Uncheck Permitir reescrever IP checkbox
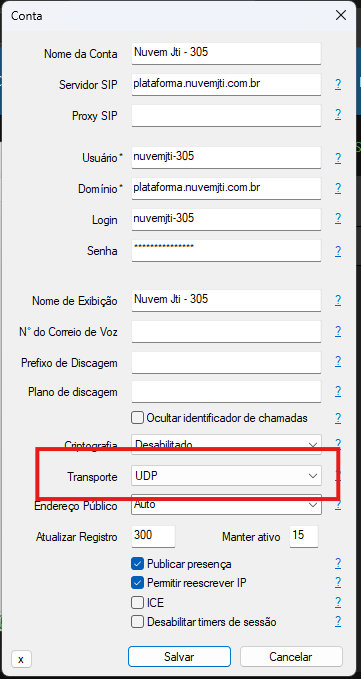This screenshot has height=679, width=361. [x=137, y=583]
